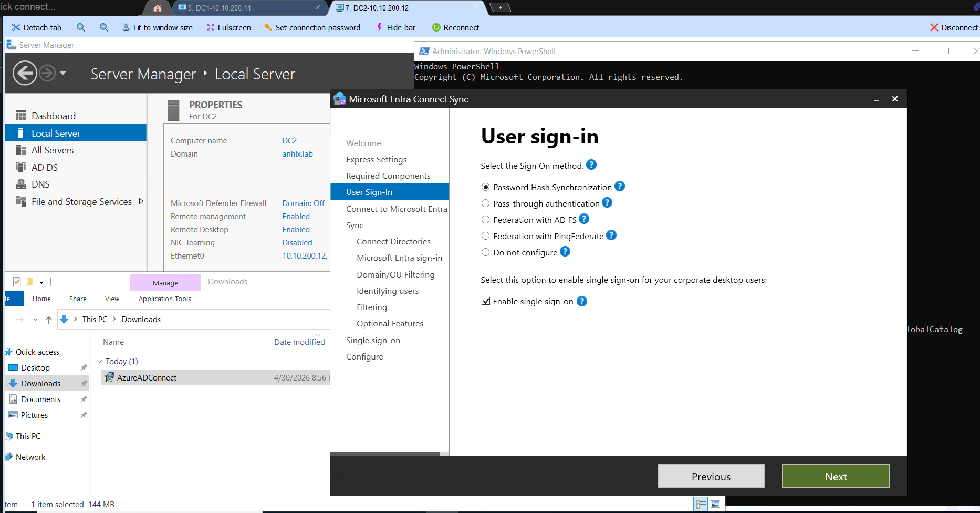Open Set connection password
Screen dimensions: 980x513
[x=312, y=27]
